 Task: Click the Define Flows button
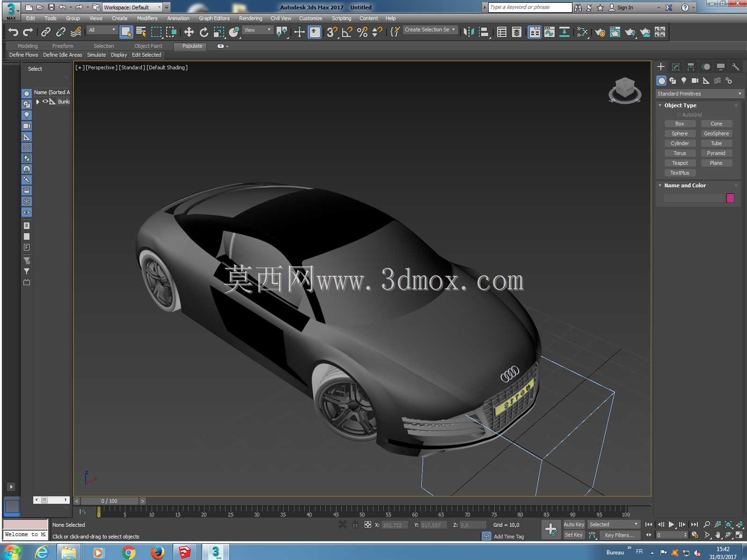coord(24,55)
